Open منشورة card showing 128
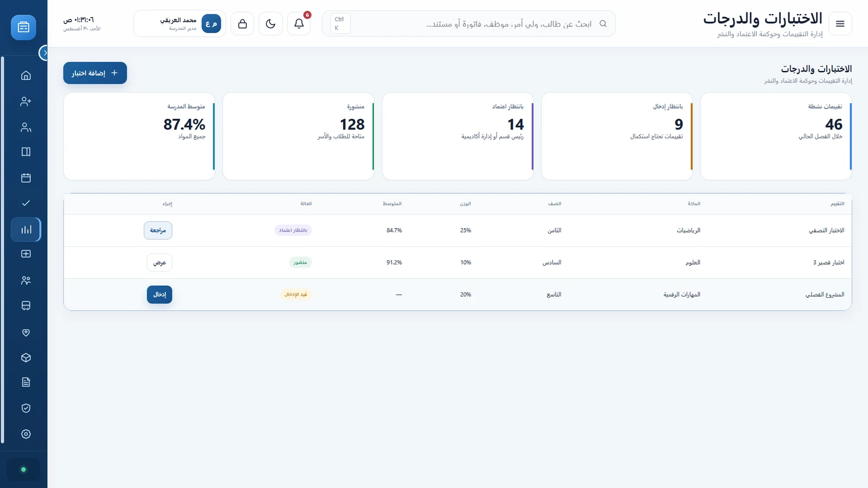The image size is (868, 488). click(x=298, y=136)
